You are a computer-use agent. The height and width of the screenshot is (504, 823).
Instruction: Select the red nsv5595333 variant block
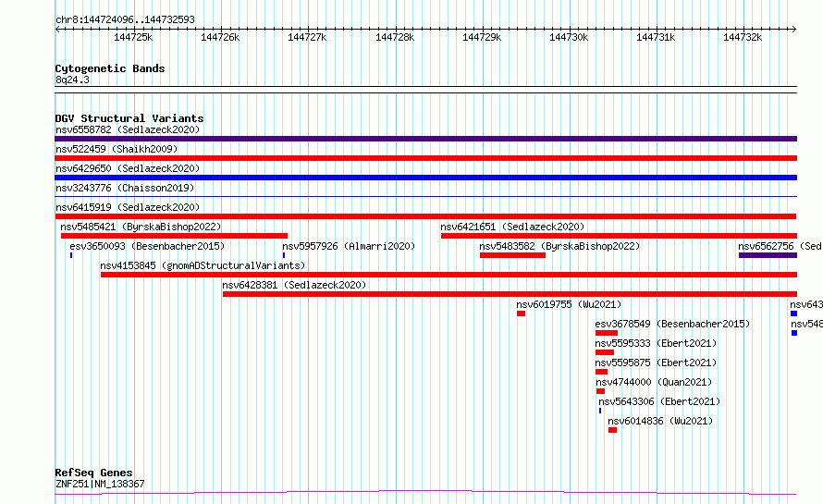click(605, 352)
